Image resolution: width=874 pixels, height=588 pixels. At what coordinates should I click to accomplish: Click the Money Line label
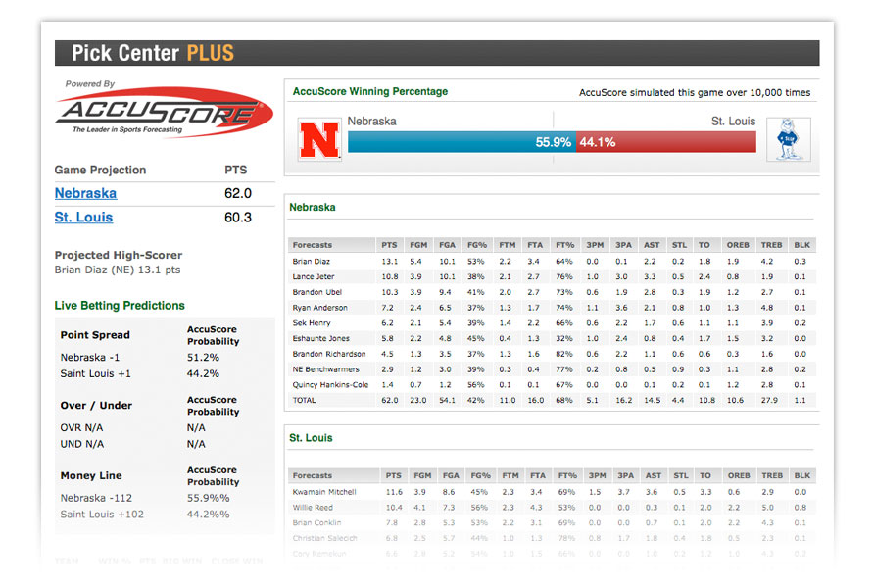[91, 475]
